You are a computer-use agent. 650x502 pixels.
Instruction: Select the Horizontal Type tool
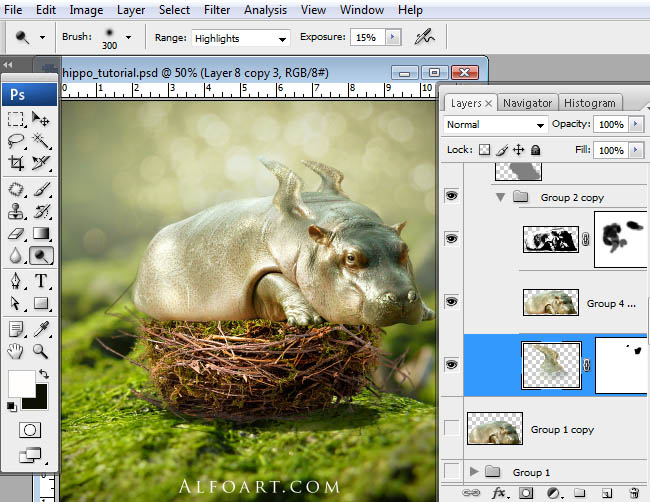click(41, 281)
